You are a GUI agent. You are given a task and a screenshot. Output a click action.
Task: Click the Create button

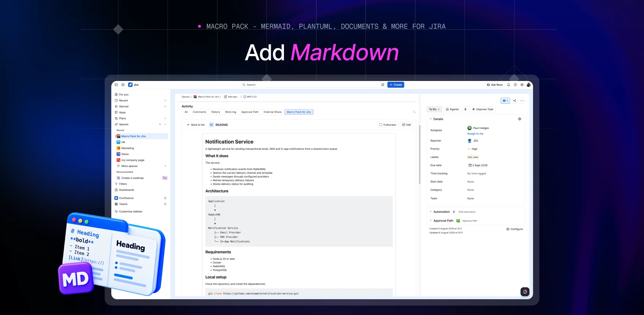396,85
